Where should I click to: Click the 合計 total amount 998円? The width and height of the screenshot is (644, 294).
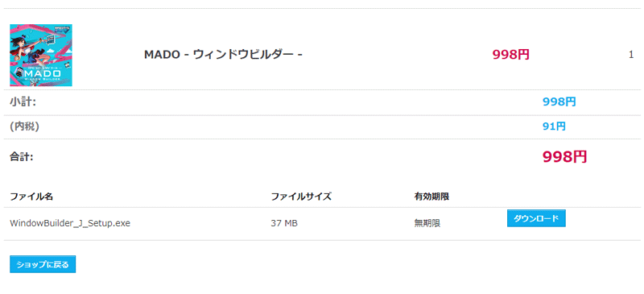point(565,156)
